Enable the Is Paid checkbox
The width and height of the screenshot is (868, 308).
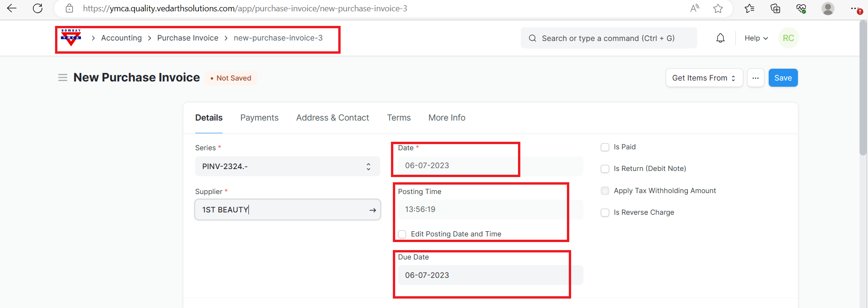(x=605, y=147)
